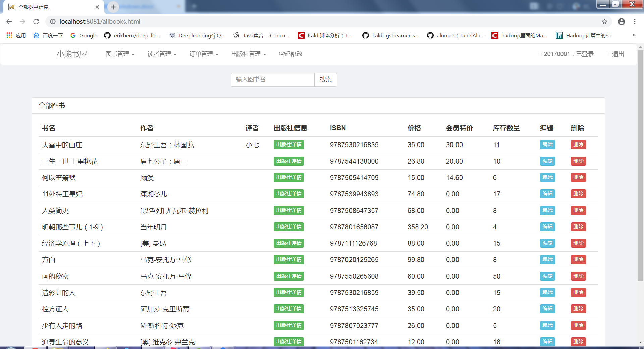The image size is (644, 349).
Task: Focus the 输入图书名 search field
Action: click(x=273, y=80)
